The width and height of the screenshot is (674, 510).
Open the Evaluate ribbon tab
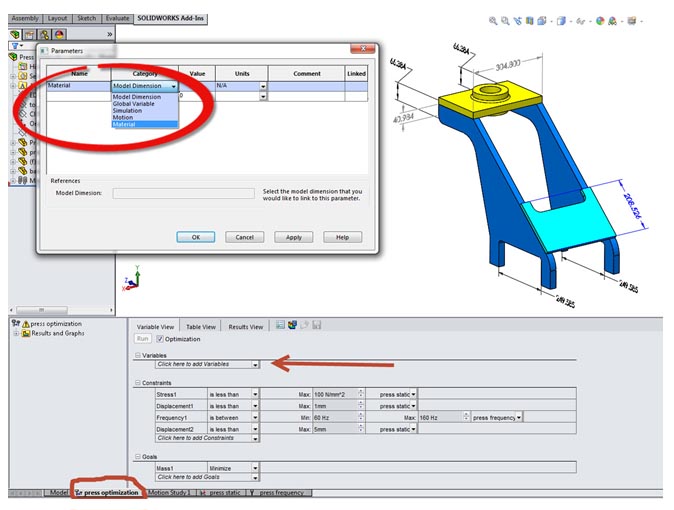click(117, 18)
